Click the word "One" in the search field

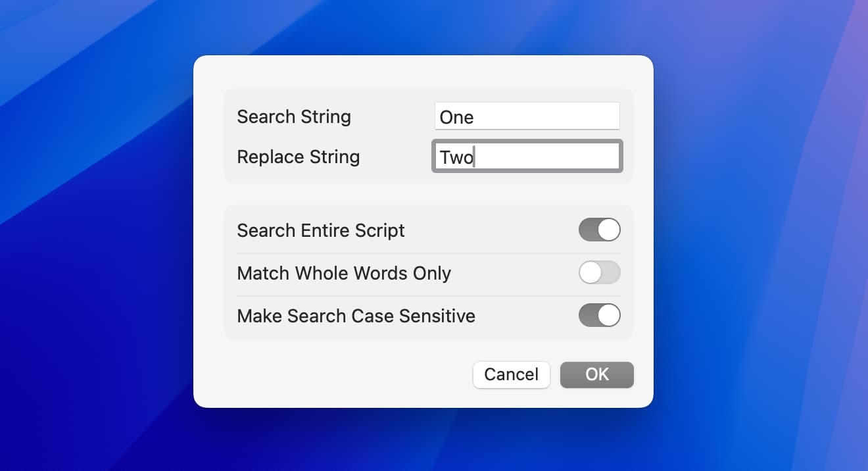456,118
